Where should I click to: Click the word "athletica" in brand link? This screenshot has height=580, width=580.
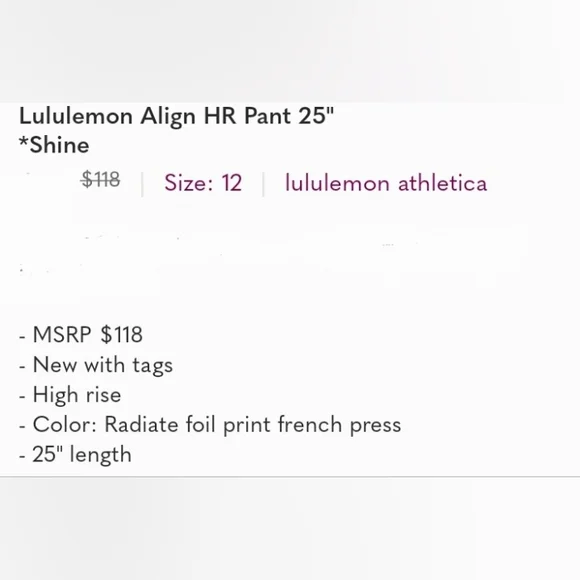tap(442, 183)
